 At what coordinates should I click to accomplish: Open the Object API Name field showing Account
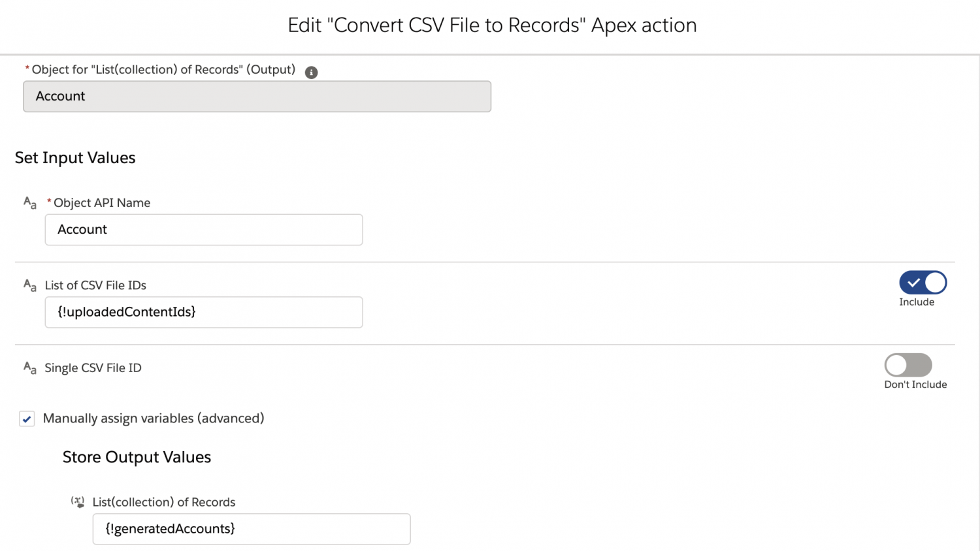[x=204, y=230]
